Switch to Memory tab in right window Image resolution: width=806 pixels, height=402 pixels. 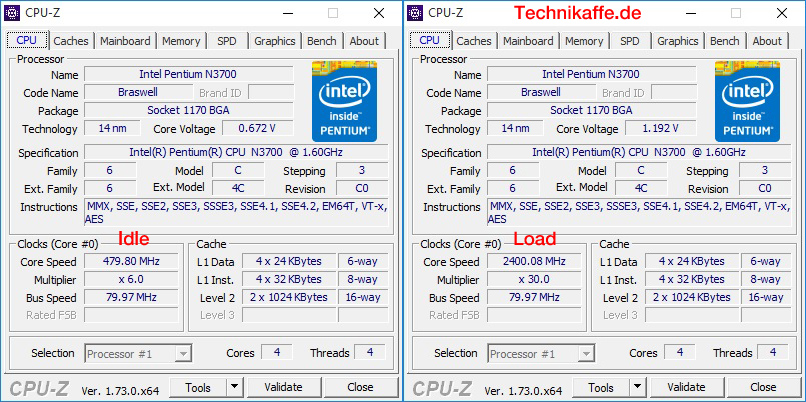coord(584,41)
